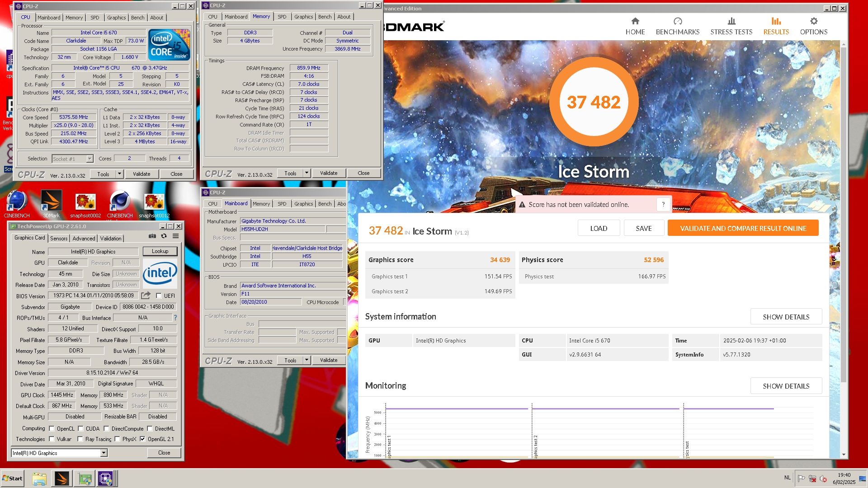Toggle the UEFI checkbox in GPU-Z

click(159, 296)
